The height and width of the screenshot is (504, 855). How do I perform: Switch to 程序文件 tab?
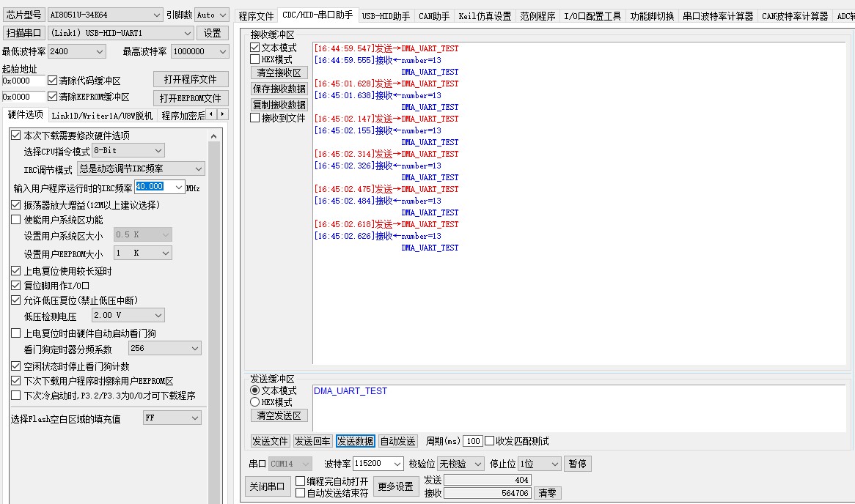[257, 16]
